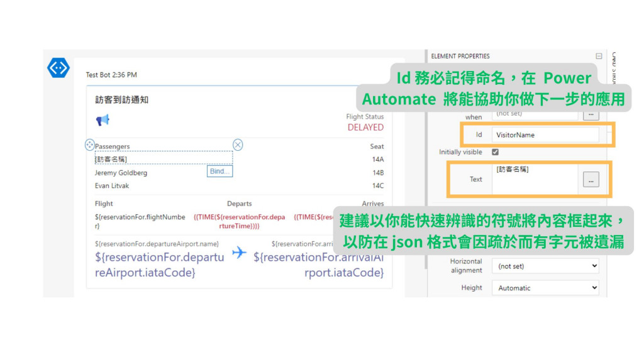Open the ellipsis editor next to Text field
The width and height of the screenshot is (644, 362).
click(591, 179)
